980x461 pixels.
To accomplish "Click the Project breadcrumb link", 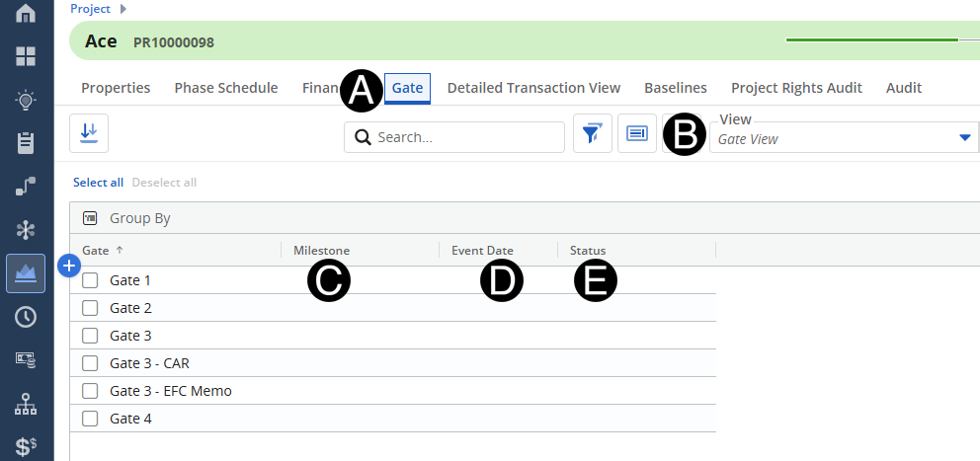I will click(x=90, y=9).
